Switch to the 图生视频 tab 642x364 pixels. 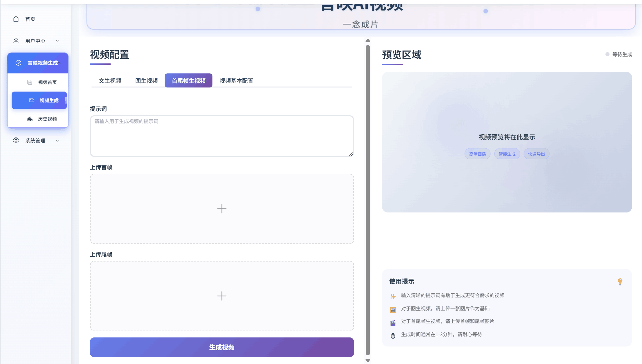tap(147, 81)
